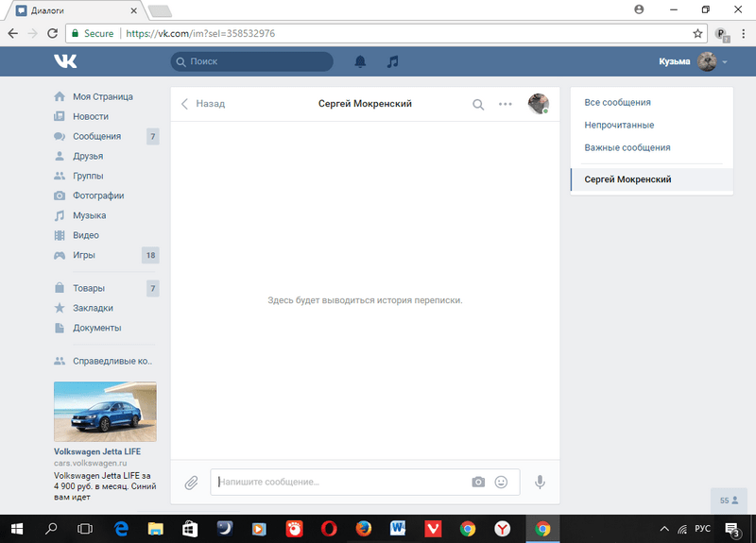The height and width of the screenshot is (543, 756).
Task: Open a new browser tab
Action: coord(160,11)
